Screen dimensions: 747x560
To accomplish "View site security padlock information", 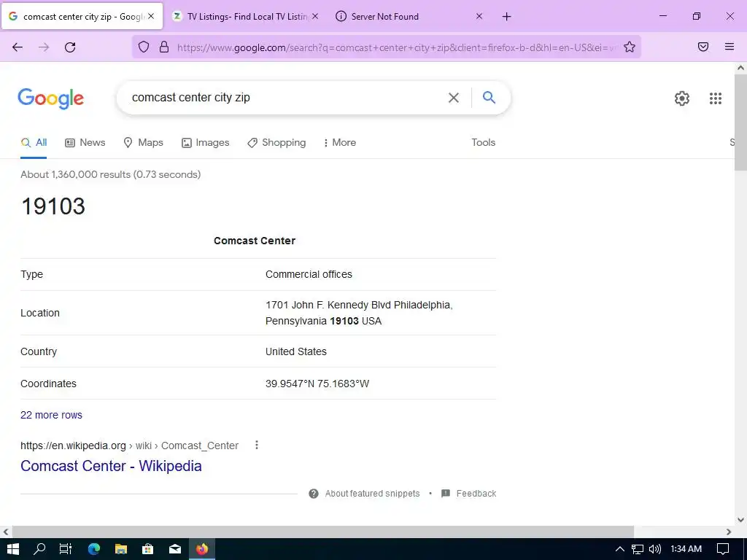I will pyautogui.click(x=164, y=47).
